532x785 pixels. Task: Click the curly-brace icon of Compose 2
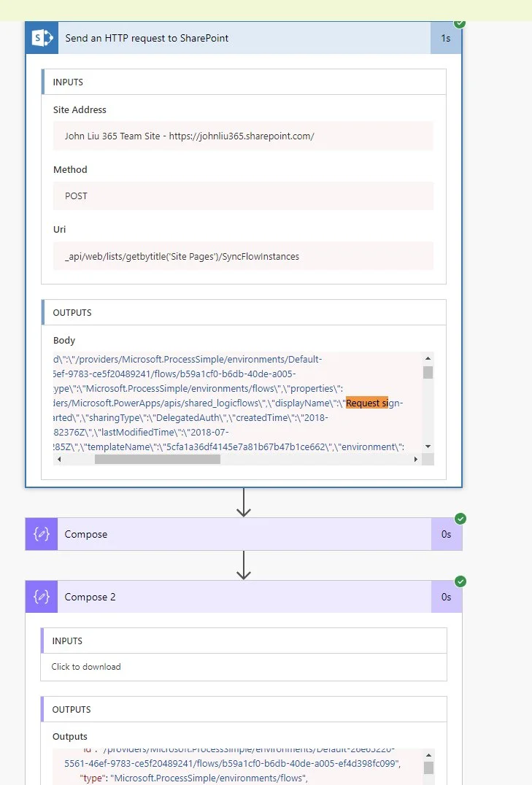pyautogui.click(x=42, y=597)
